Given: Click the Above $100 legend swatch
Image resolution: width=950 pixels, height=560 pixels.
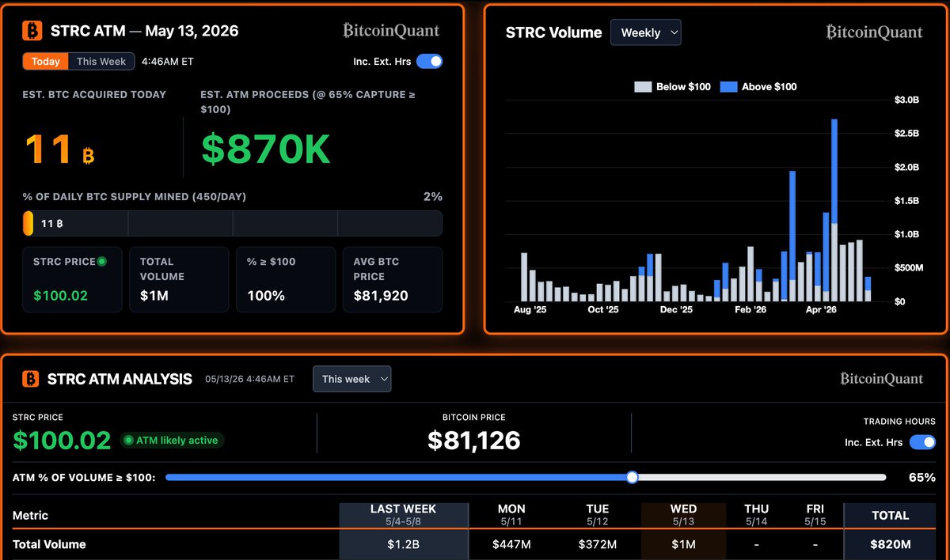Looking at the screenshot, I should click(728, 87).
